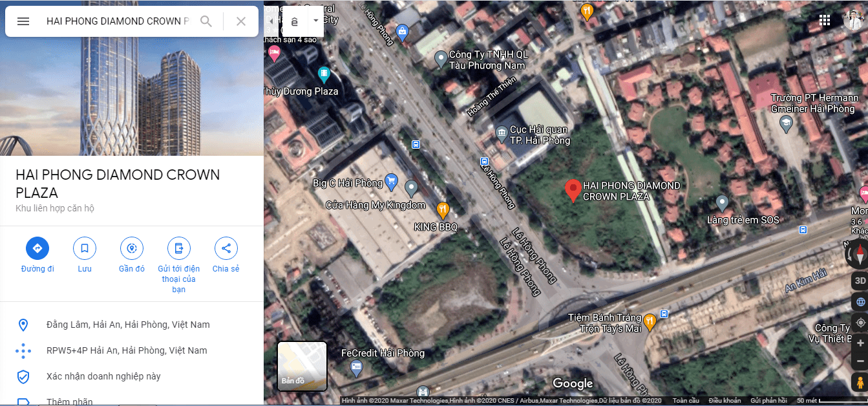Screen dimensions: 868x406
Task: Select Cục Hải quan TP. Hải Phòng marker
Action: click(502, 134)
